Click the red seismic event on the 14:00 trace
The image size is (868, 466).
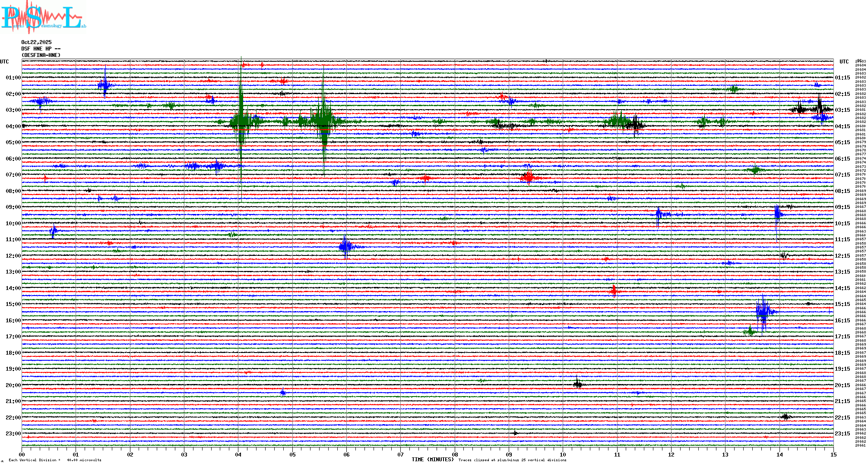[x=614, y=291]
